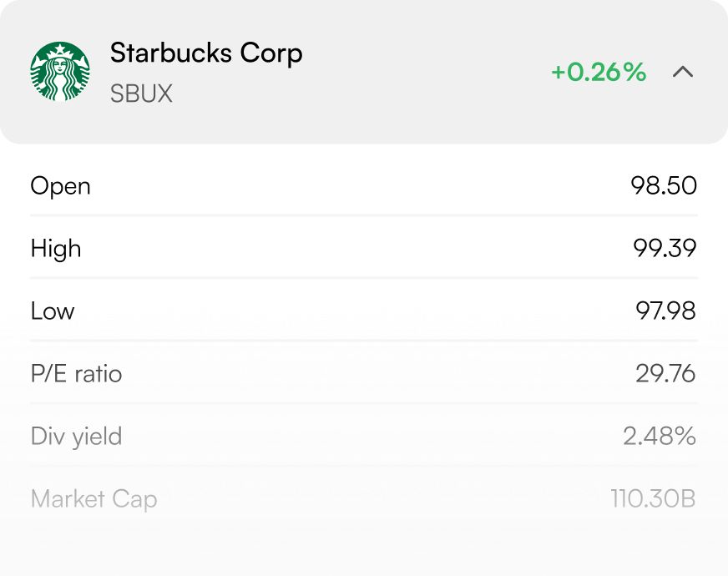Collapse the Starbucks Corp stock card
This screenshot has height=576, width=728.
coord(683,72)
